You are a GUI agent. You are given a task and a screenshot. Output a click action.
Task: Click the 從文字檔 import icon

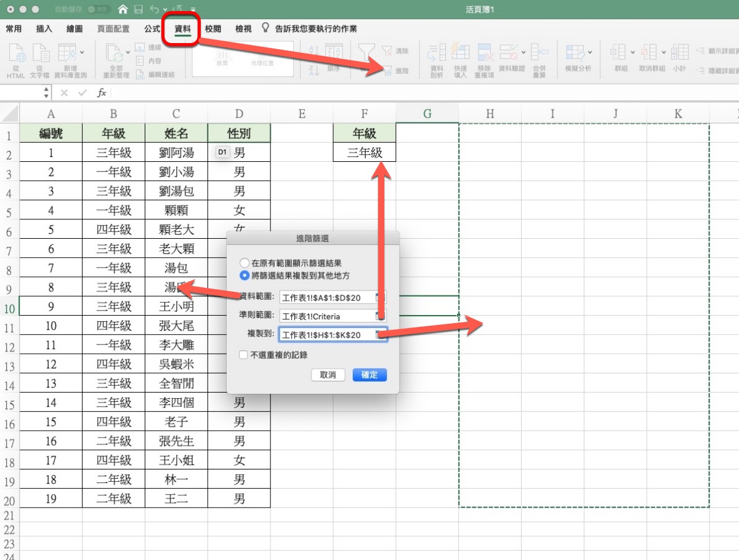[x=41, y=54]
